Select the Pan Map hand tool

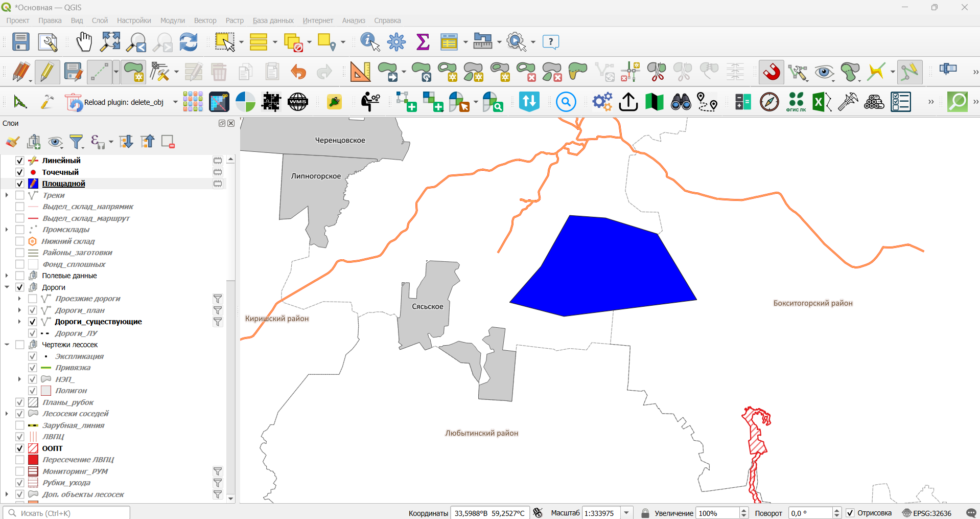[84, 42]
